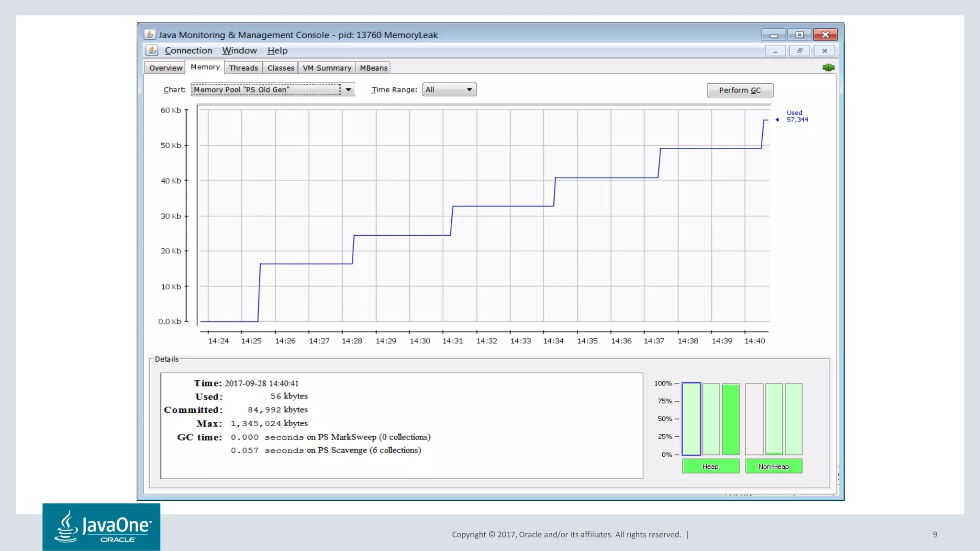Switch to the Overview tab
The image size is (980, 551).
point(166,68)
